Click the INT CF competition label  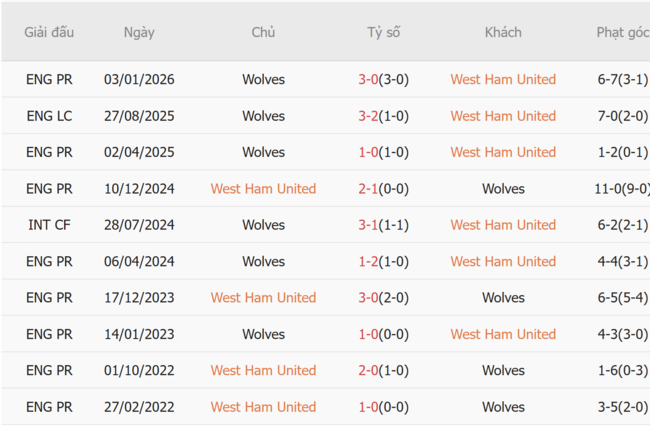coord(50,225)
